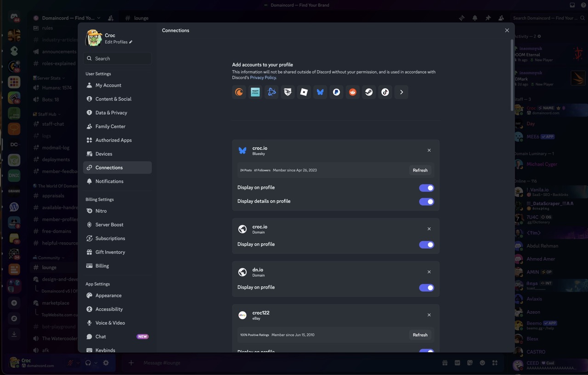588x375 pixels.
Task: Add a Reddit account connection
Action: (x=352, y=92)
